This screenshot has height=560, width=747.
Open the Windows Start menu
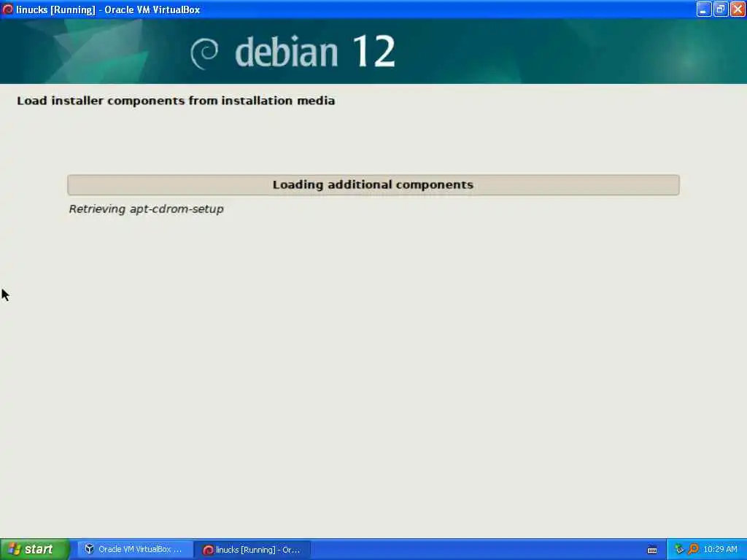pyautogui.click(x=35, y=549)
